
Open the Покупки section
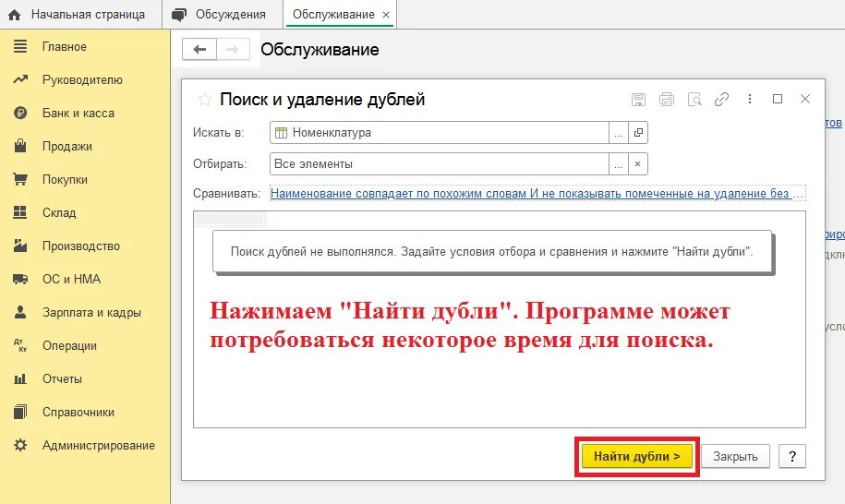pyautogui.click(x=65, y=179)
